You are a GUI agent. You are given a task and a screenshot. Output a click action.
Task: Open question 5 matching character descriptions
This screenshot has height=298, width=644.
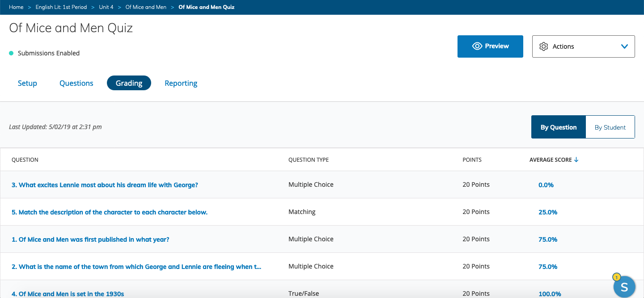(110, 212)
